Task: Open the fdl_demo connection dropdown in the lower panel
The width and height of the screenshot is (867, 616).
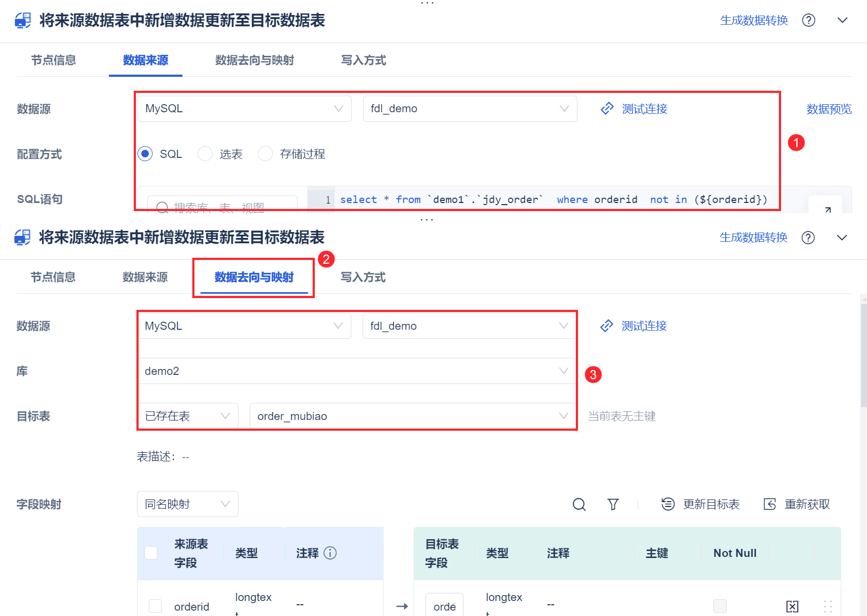Action: point(469,325)
